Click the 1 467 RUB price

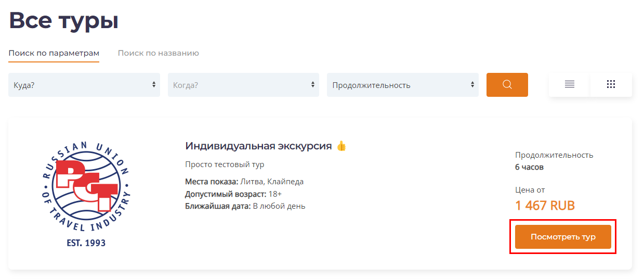(545, 206)
